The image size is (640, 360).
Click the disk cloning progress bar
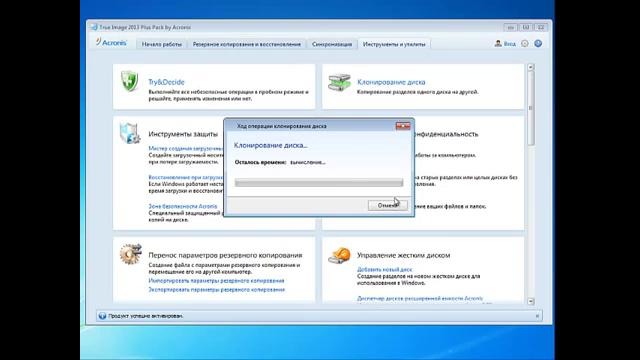pos(319,183)
